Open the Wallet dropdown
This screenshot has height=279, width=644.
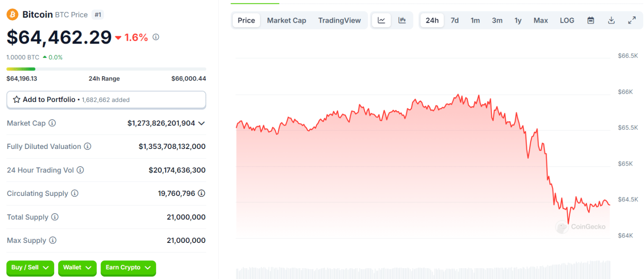pos(77,268)
